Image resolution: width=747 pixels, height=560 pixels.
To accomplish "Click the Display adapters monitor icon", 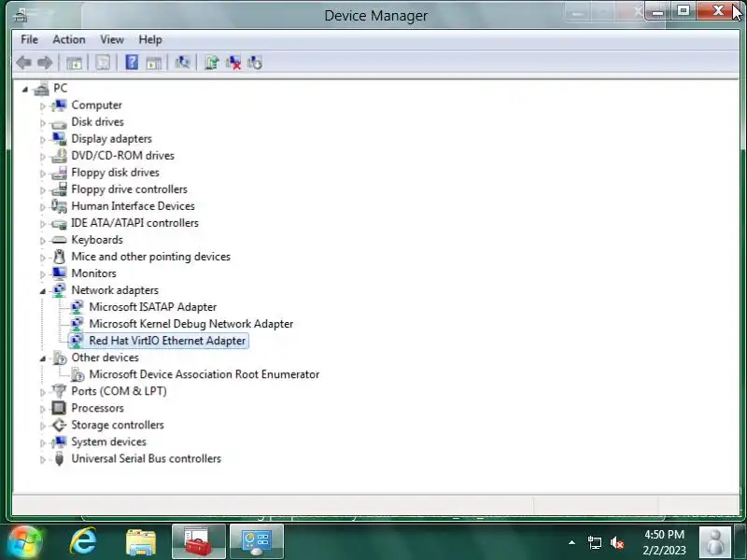I will click(x=59, y=138).
